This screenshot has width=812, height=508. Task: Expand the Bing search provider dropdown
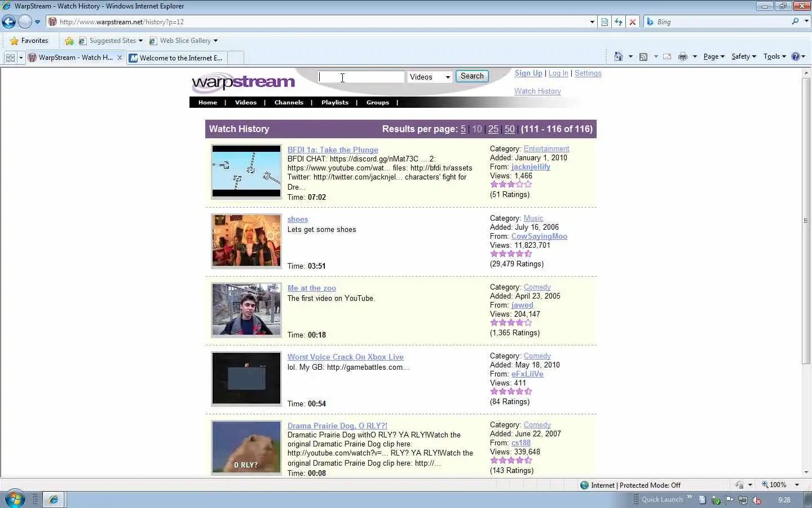[806, 21]
